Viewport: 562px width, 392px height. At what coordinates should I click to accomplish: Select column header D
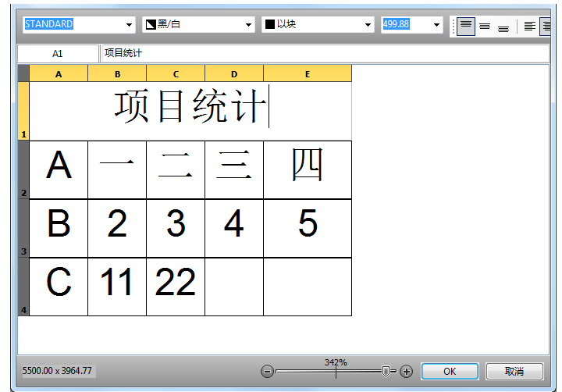234,73
